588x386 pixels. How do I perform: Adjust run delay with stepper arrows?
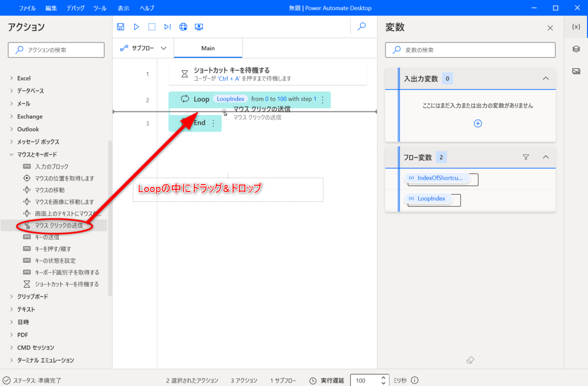pyautogui.click(x=384, y=381)
